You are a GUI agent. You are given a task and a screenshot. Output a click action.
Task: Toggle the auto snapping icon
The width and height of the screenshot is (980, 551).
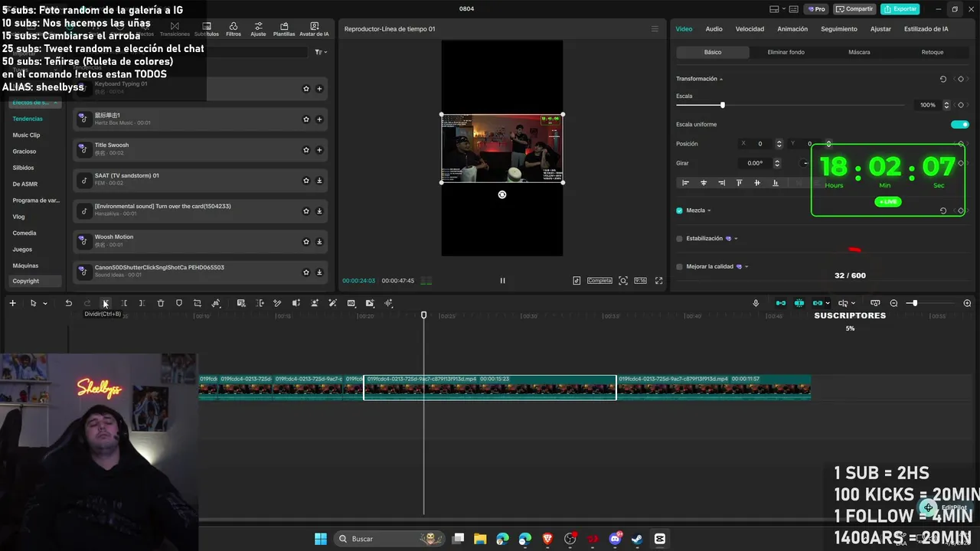click(x=799, y=303)
